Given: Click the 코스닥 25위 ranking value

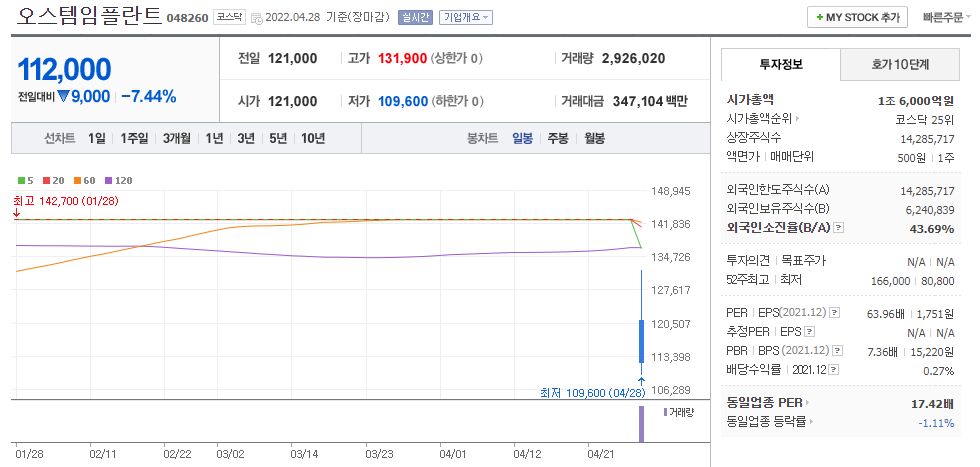Looking at the screenshot, I should [x=925, y=119].
